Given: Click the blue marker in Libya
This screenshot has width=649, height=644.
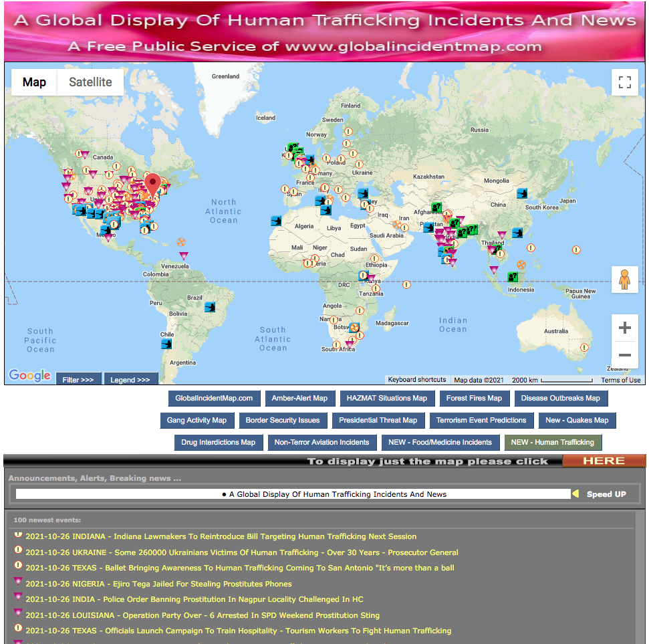Looking at the screenshot, I should pyautogui.click(x=326, y=209).
